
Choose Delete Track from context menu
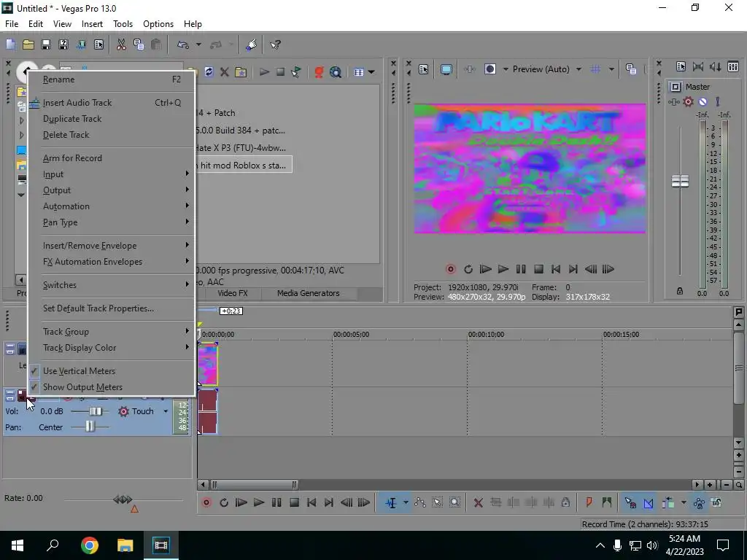coord(112,135)
